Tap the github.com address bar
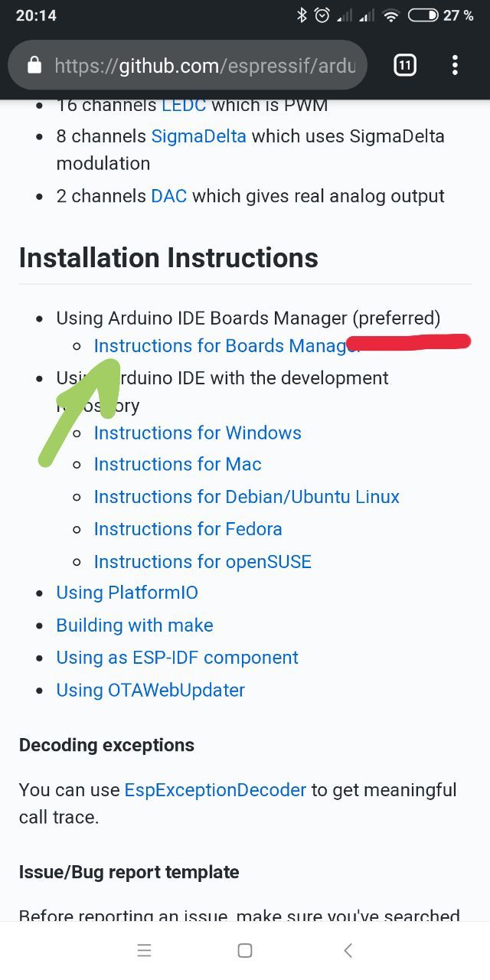The image size is (490, 980). [x=205, y=66]
